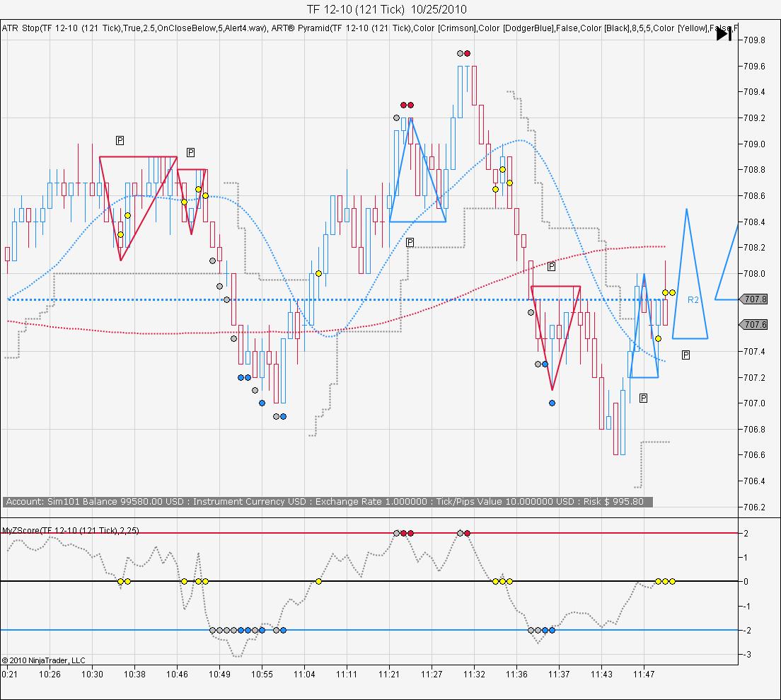Click the 707.4 price axis label
781x700 pixels.
pos(754,351)
